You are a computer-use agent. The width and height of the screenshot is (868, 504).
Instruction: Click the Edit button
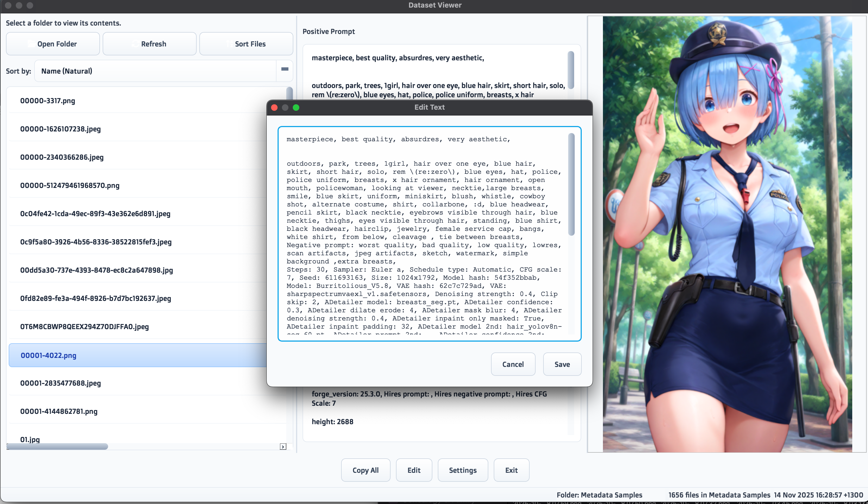click(x=414, y=470)
